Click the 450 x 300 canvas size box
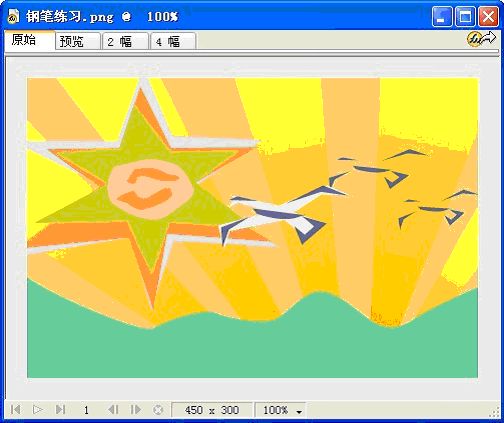Viewport: 504px width, 423px height. [x=212, y=410]
